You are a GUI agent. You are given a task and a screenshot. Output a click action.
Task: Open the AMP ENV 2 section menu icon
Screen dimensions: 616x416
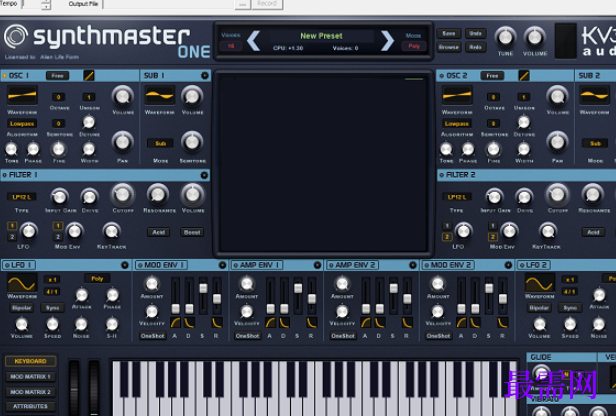[412, 265]
